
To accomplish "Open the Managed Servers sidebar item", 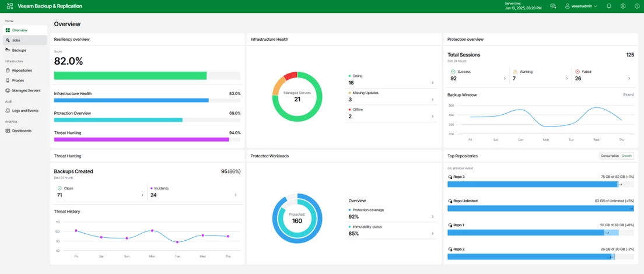I will pyautogui.click(x=24, y=90).
